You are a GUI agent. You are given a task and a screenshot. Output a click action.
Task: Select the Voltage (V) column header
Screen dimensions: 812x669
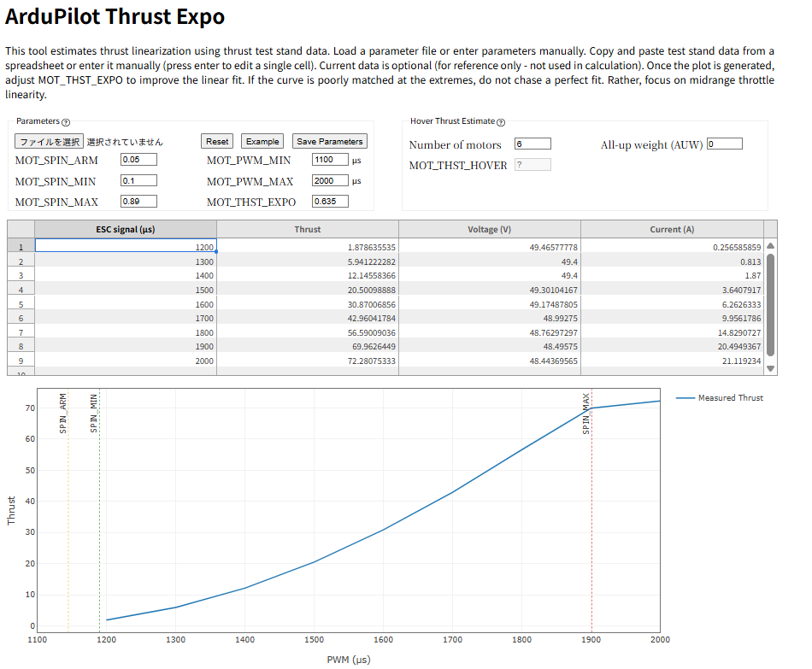(490, 229)
